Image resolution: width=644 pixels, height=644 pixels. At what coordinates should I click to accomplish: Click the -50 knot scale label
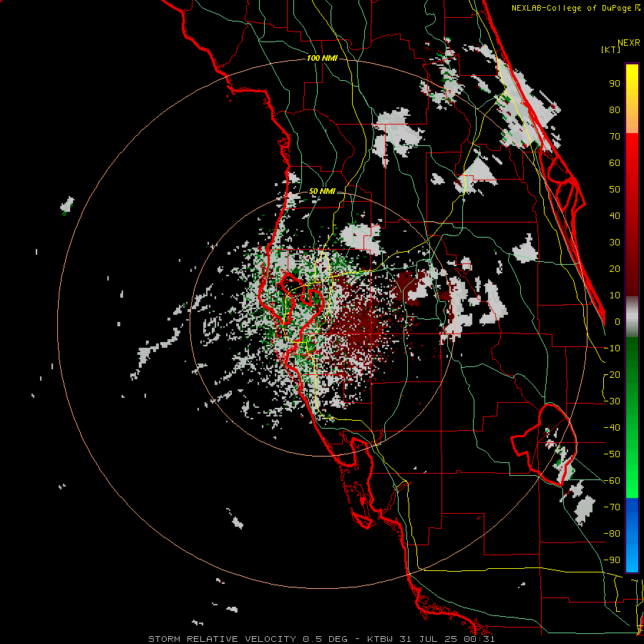(612, 454)
